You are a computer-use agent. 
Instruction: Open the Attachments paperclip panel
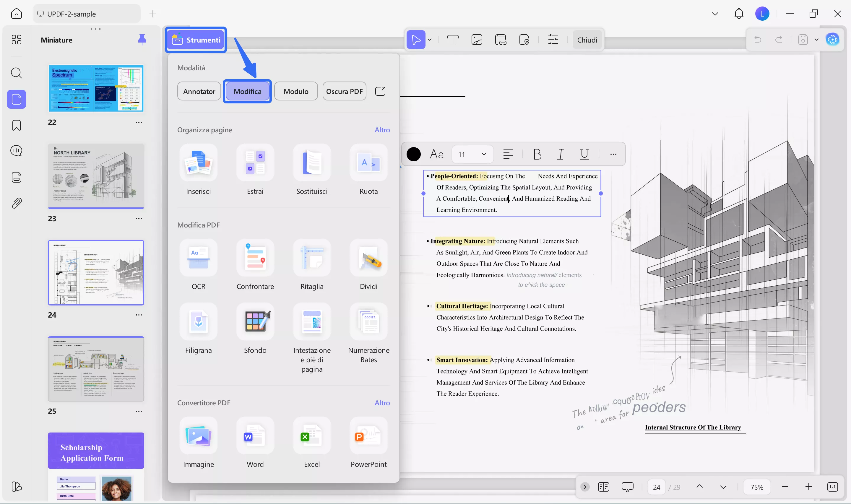coord(16,203)
